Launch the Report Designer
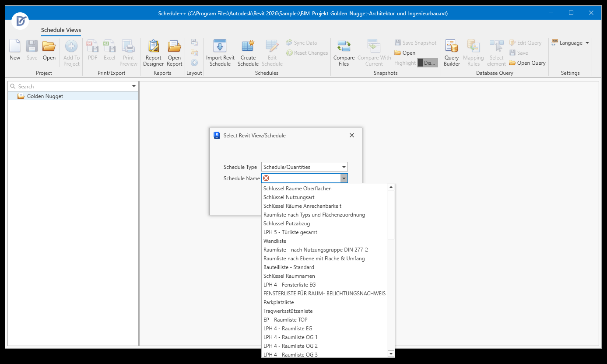The height and width of the screenshot is (364, 607). pos(154,53)
